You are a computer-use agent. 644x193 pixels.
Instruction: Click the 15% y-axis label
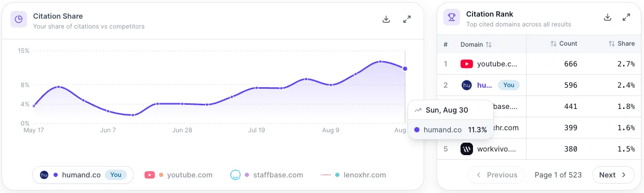[x=23, y=51]
